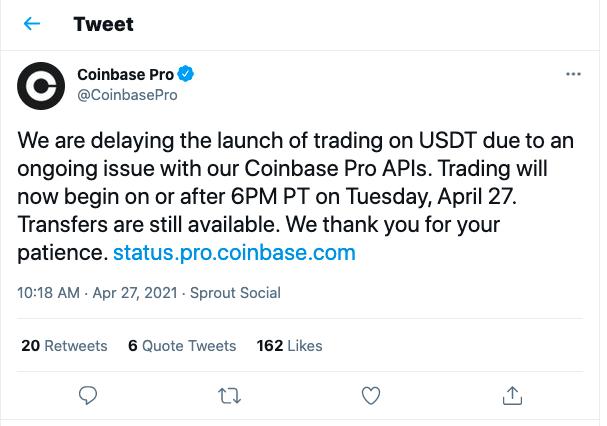Click the 10:18 AM Apr 27, 2021 timestamp
Image resolution: width=607 pixels, height=426 pixels.
coord(98,293)
